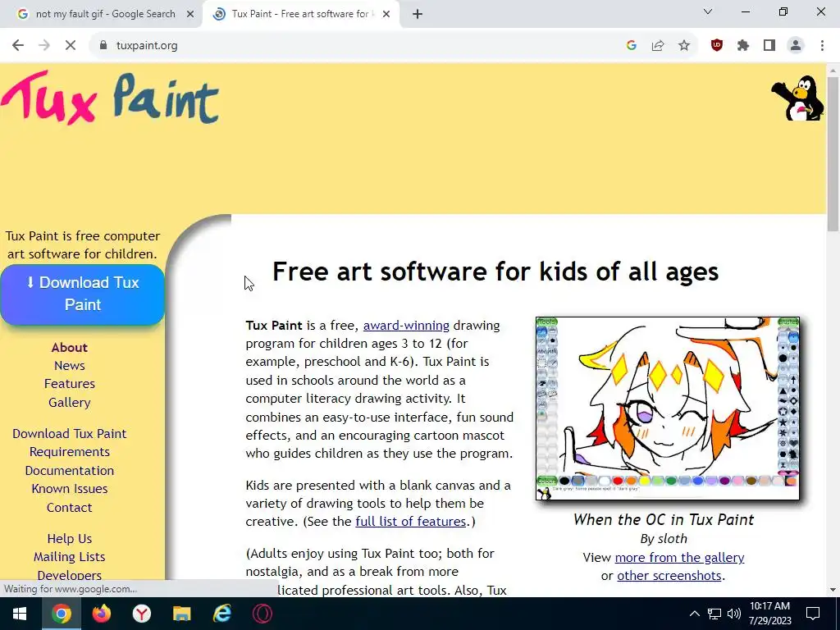Open the Help Us link
This screenshot has height=630, width=840.
tap(69, 538)
